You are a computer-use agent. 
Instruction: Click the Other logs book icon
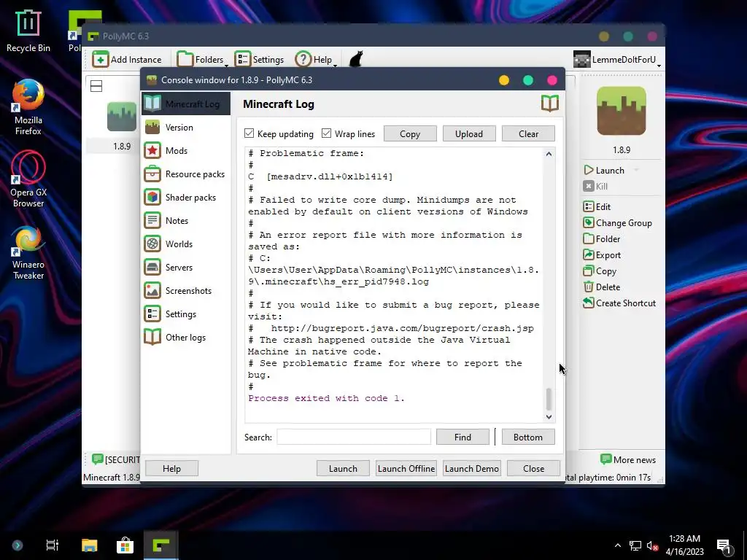click(152, 337)
